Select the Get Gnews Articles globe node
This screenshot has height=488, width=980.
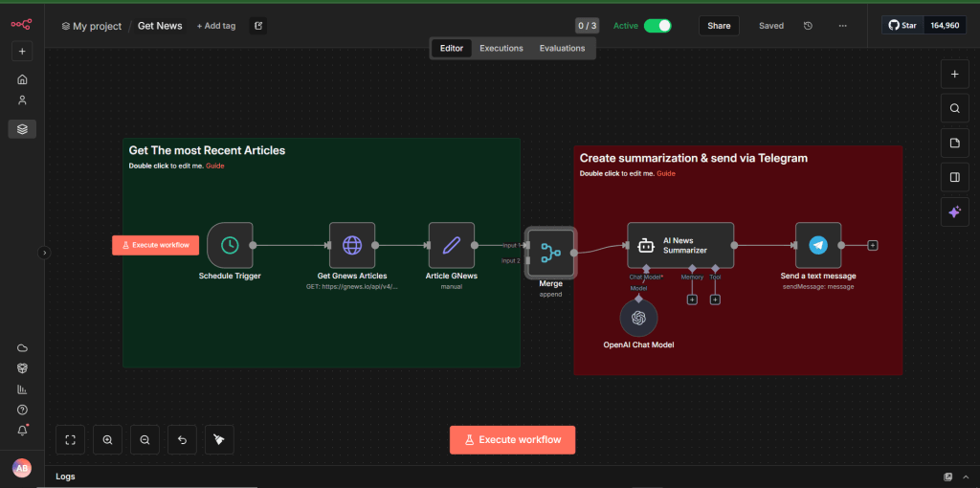click(x=351, y=245)
